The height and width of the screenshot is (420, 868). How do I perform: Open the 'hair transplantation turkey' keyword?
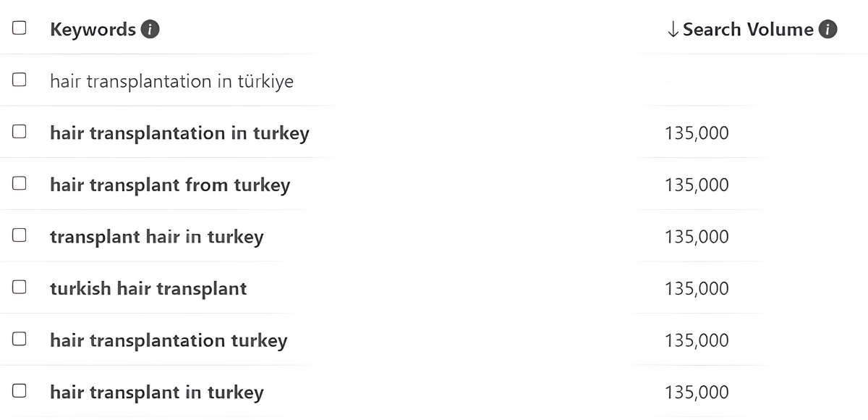169,340
